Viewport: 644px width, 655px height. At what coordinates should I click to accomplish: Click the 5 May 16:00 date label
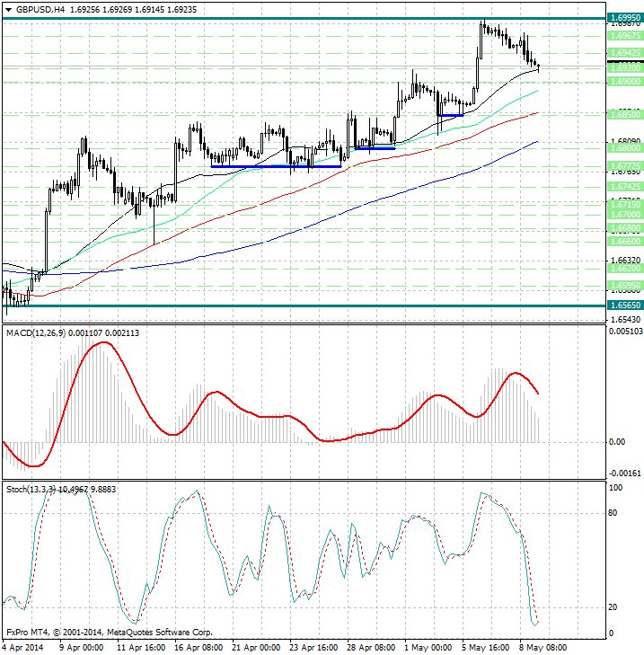(485, 648)
